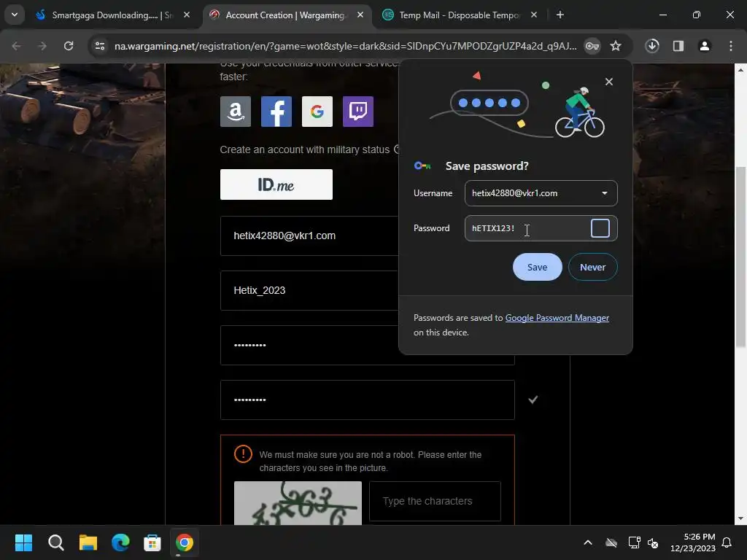Click the ID.me military status button
This screenshot has width=747, height=560.
coord(276,184)
